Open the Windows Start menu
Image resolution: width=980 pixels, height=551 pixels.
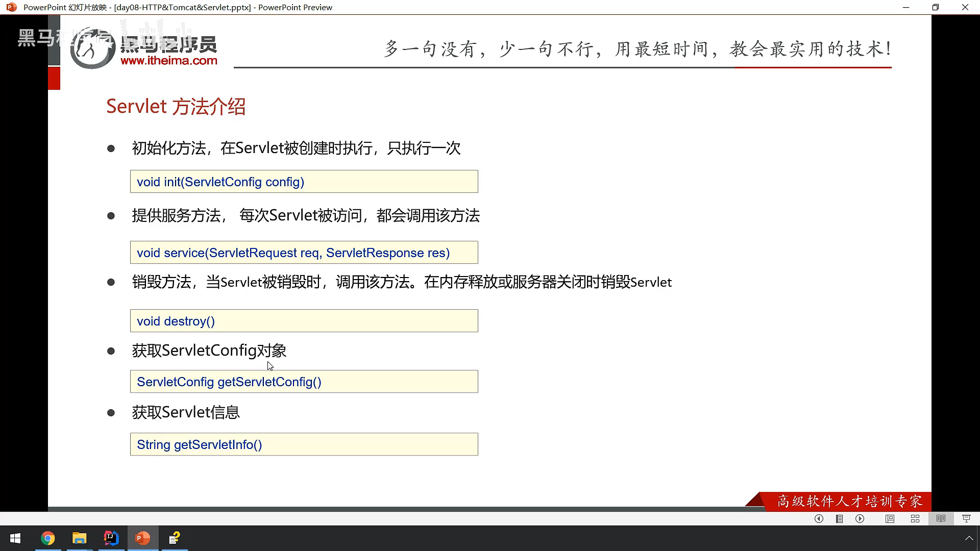tap(15, 538)
